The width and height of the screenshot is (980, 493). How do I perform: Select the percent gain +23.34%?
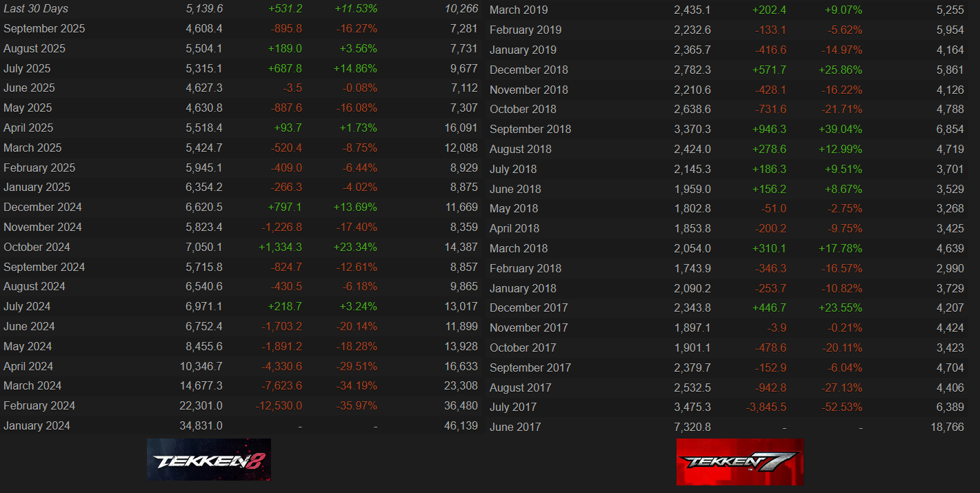click(x=356, y=247)
